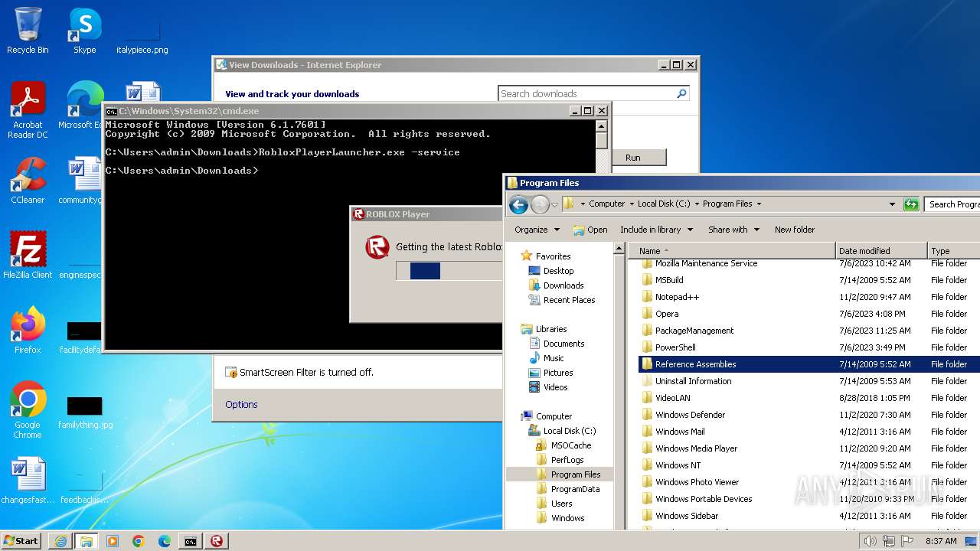This screenshot has width=980, height=551.
Task: Sort by Name column header
Action: click(x=731, y=251)
